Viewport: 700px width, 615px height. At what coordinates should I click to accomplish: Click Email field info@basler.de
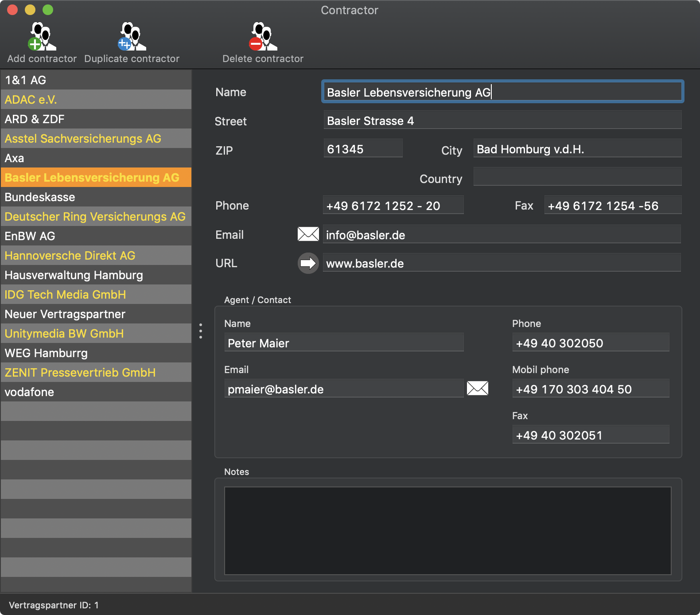coord(502,234)
